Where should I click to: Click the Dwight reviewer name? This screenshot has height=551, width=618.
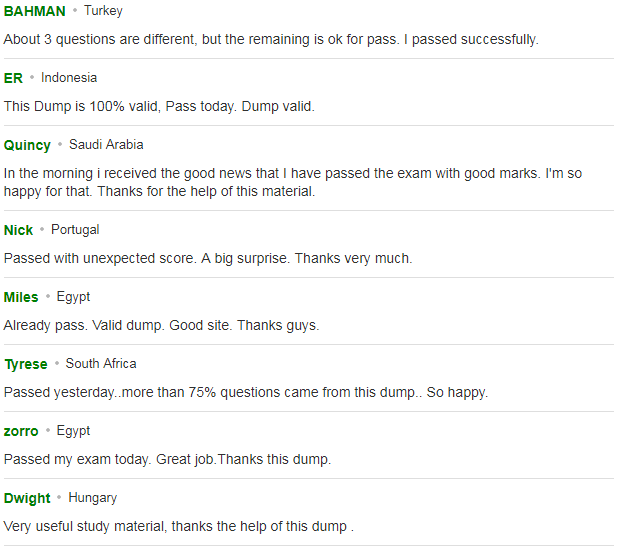coord(27,499)
